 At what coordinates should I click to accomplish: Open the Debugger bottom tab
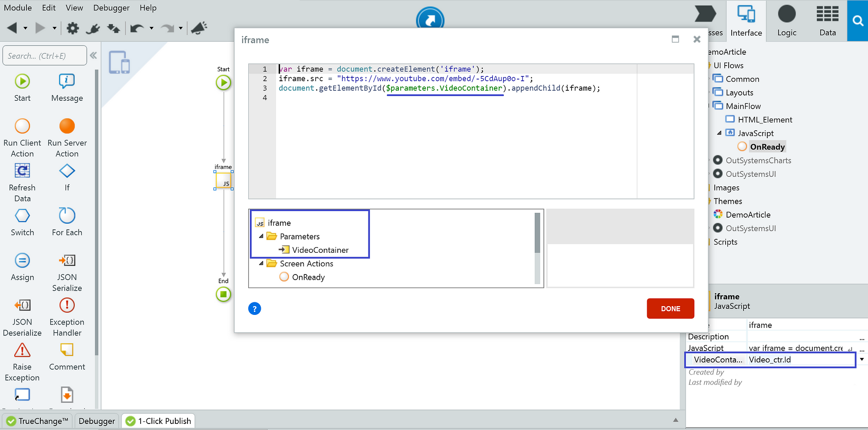(x=97, y=421)
